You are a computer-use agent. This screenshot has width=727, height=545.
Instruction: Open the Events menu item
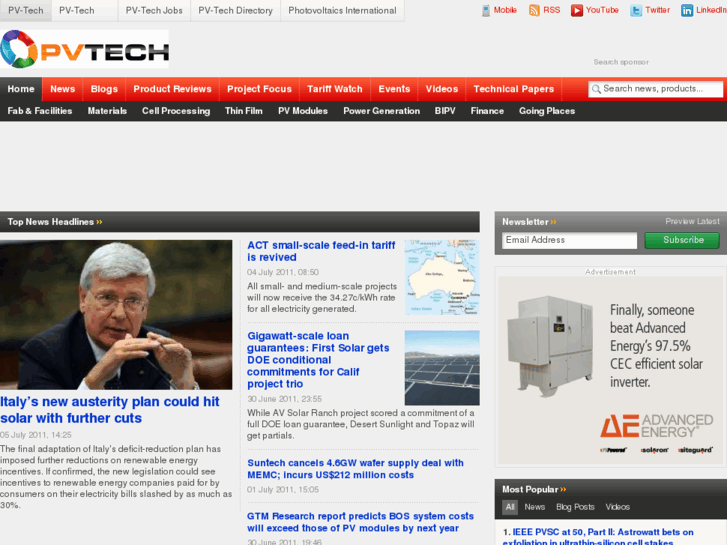394,89
